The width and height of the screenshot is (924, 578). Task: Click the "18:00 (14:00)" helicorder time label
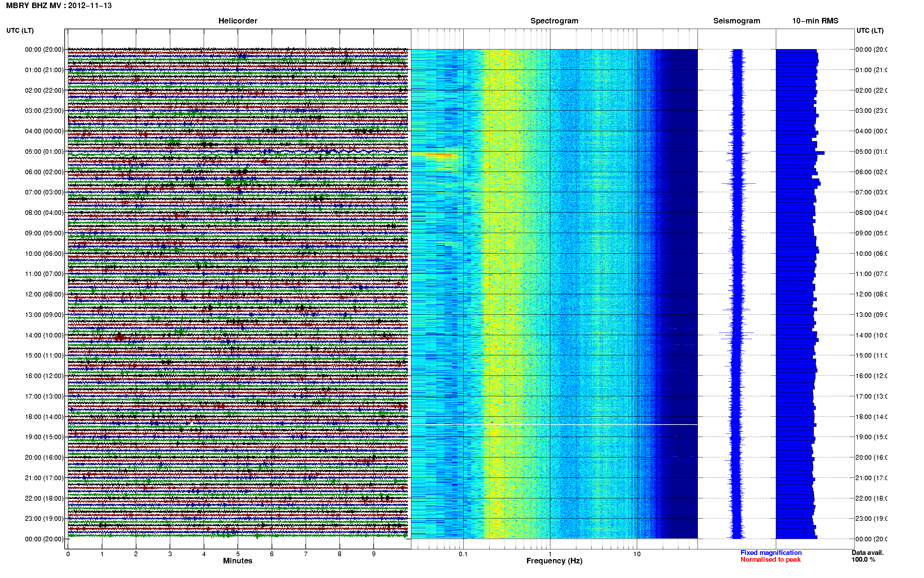coord(44,417)
